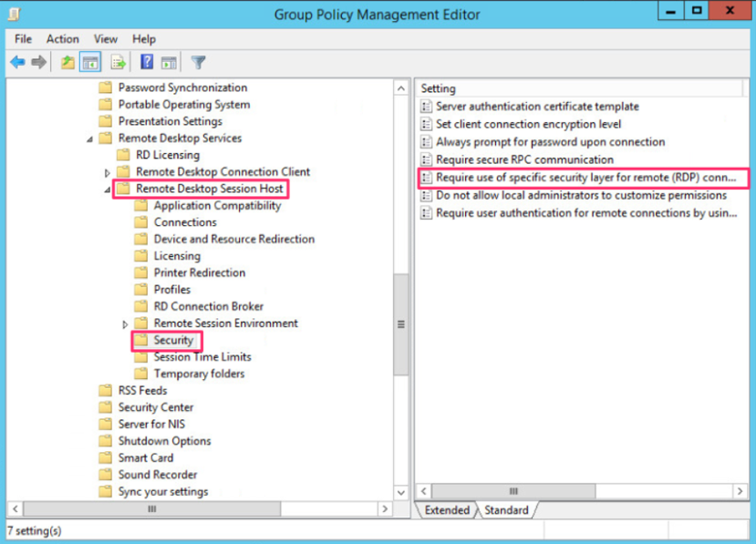Select the Portable Operating System folder
Viewport: 756px width, 544px height.
(x=184, y=105)
